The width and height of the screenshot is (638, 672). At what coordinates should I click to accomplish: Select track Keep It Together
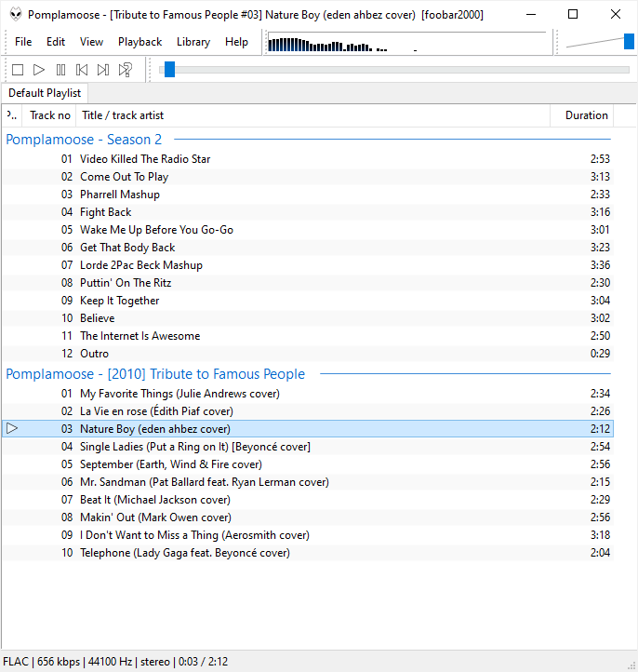308,301
